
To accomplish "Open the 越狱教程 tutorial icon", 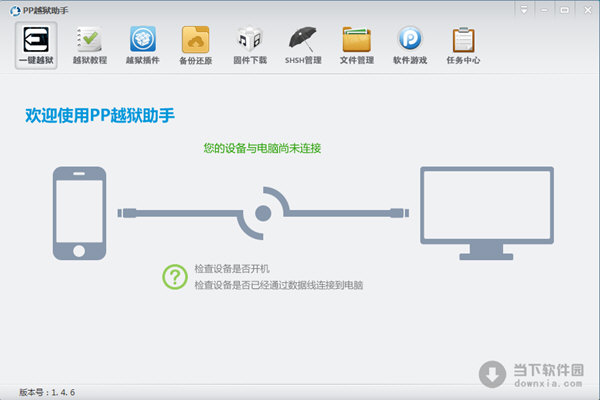I will tap(90, 45).
